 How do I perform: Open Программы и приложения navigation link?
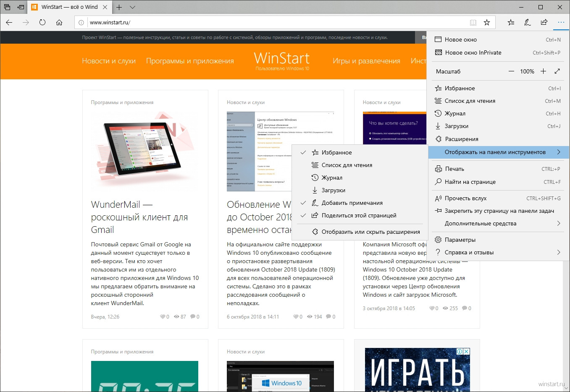pyautogui.click(x=190, y=61)
